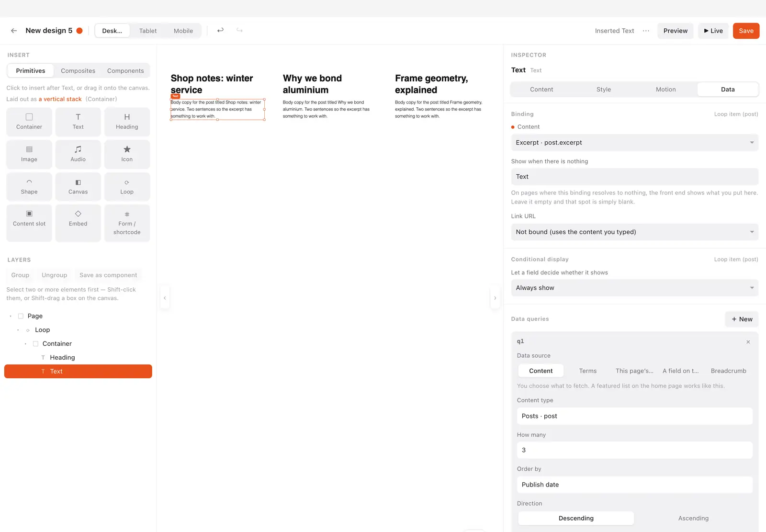This screenshot has height=532, width=766.
Task: Insert a Heading primitive
Action: [127, 122]
